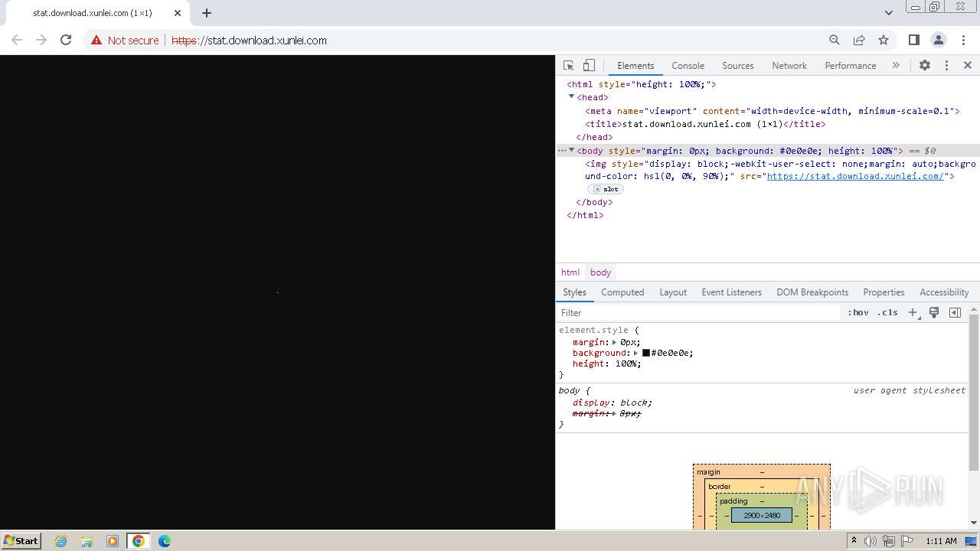Image resolution: width=980 pixels, height=551 pixels.
Task: Select the meta viewport element line
Action: [x=772, y=111]
